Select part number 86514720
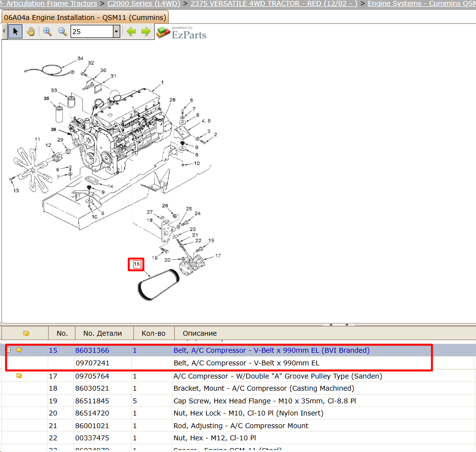Image resolution: width=476 pixels, height=452 pixels. [92, 413]
